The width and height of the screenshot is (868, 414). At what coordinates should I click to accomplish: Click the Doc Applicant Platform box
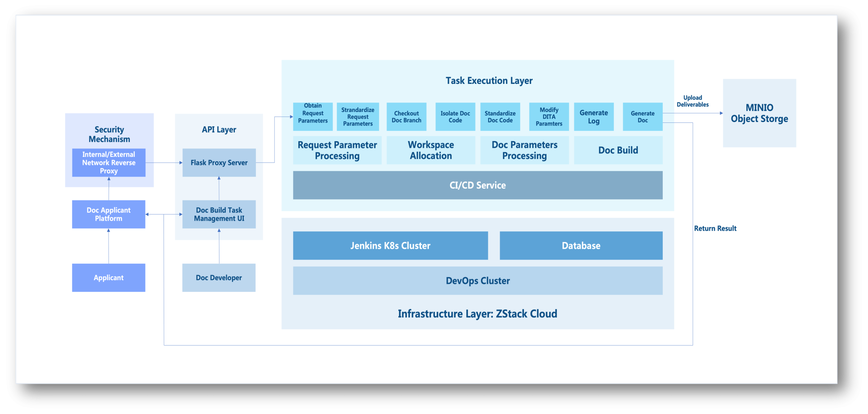tap(108, 214)
